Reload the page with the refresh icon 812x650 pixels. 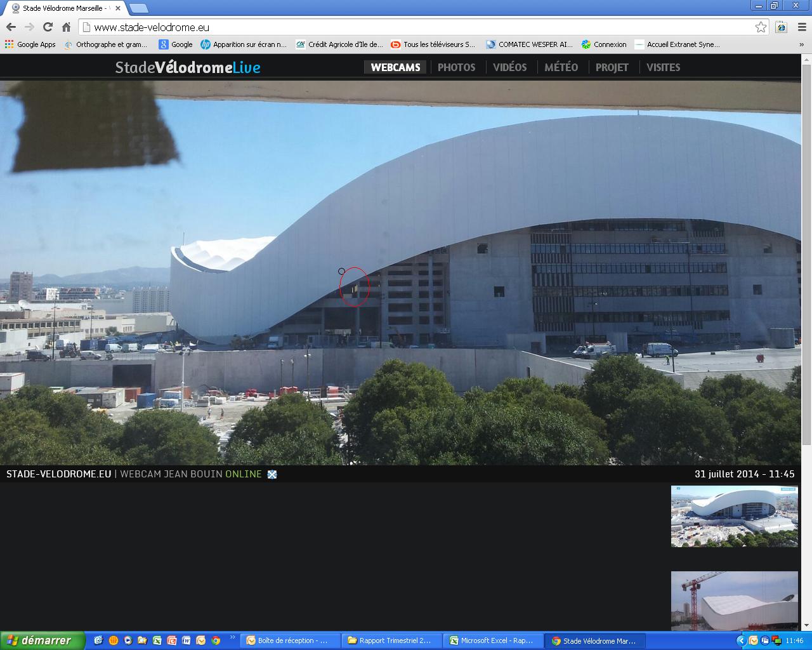(48, 27)
